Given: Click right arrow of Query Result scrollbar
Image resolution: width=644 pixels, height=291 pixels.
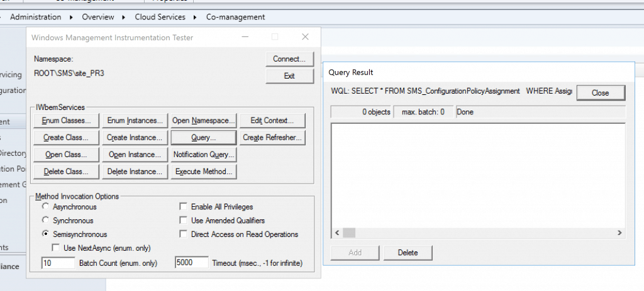Looking at the screenshot, I should 619,233.
